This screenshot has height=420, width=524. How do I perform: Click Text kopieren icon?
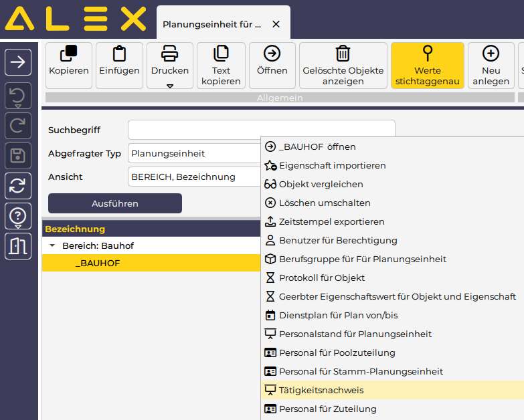(221, 54)
